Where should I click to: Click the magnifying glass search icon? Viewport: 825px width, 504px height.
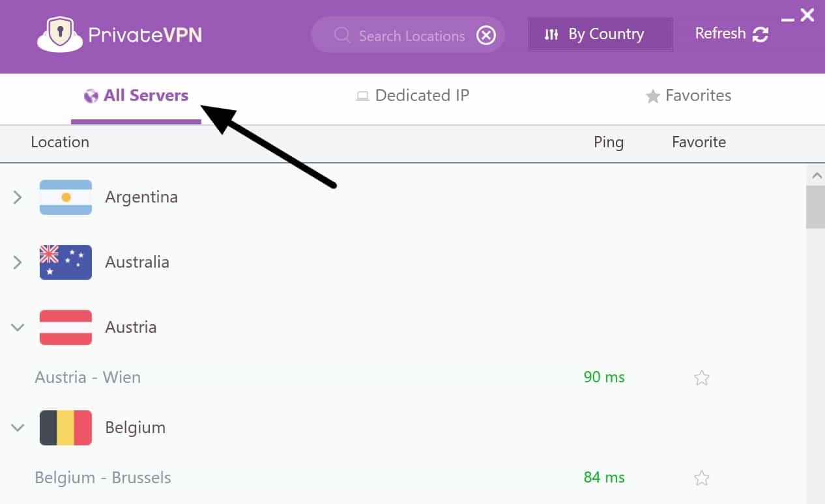(x=343, y=35)
